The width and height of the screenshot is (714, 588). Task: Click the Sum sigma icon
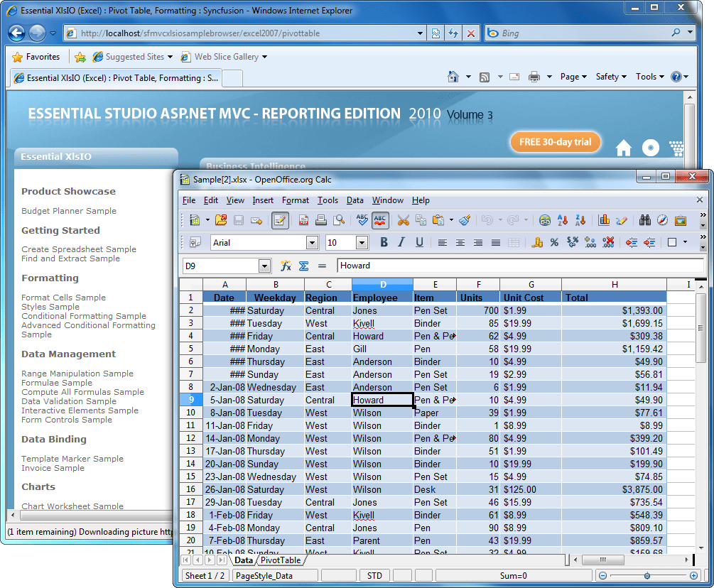304,266
